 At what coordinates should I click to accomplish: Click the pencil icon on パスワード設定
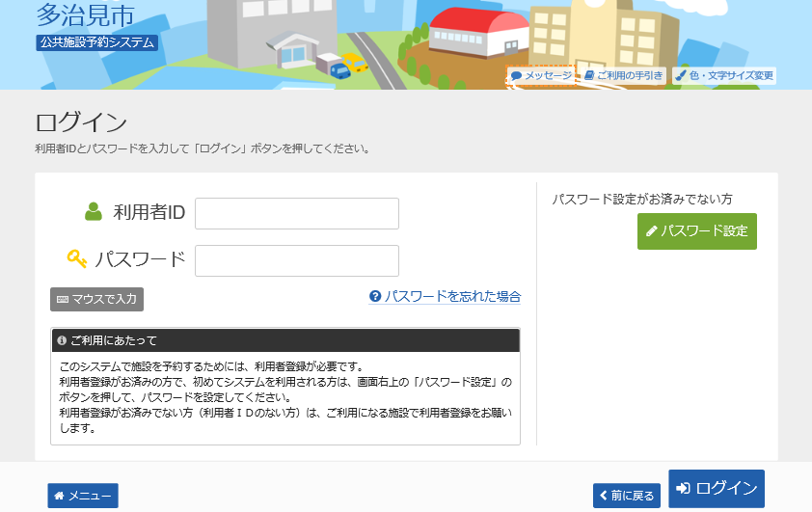tap(651, 231)
